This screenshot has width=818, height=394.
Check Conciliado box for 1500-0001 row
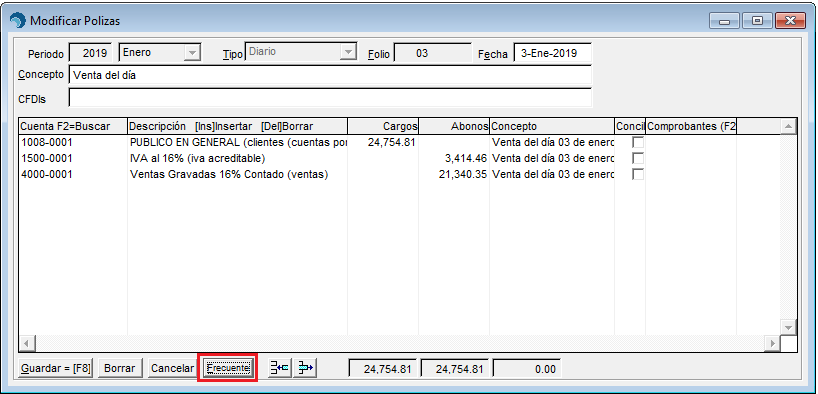click(637, 158)
